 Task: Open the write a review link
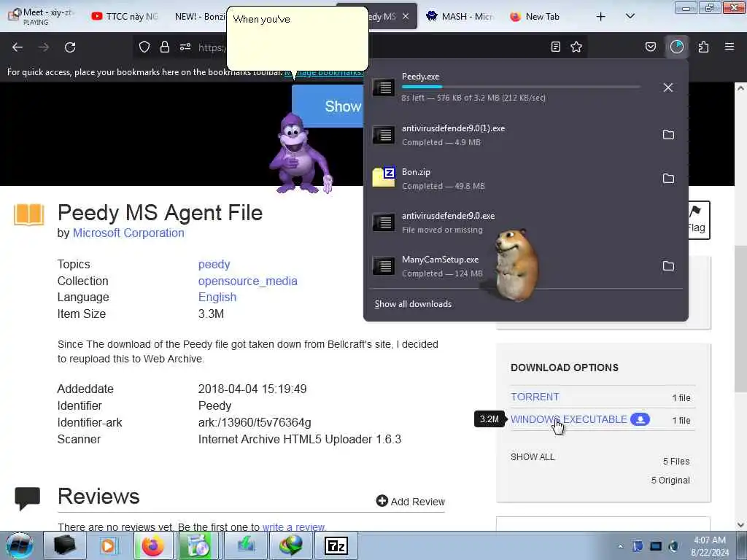pyautogui.click(x=294, y=526)
